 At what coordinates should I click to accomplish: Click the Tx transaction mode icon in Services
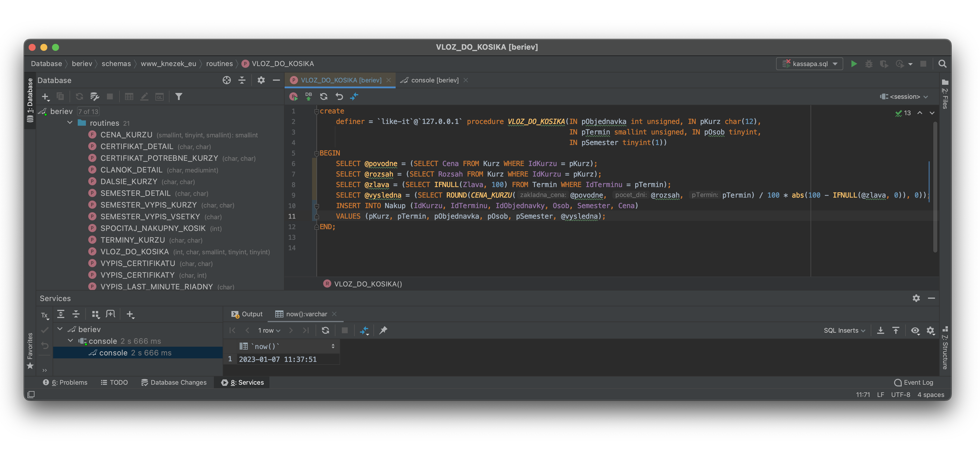(45, 315)
